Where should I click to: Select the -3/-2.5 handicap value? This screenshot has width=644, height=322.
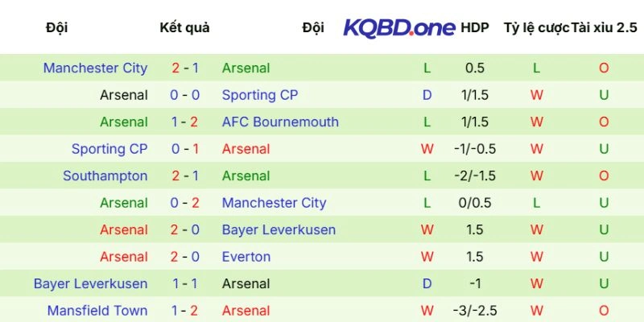(x=475, y=311)
